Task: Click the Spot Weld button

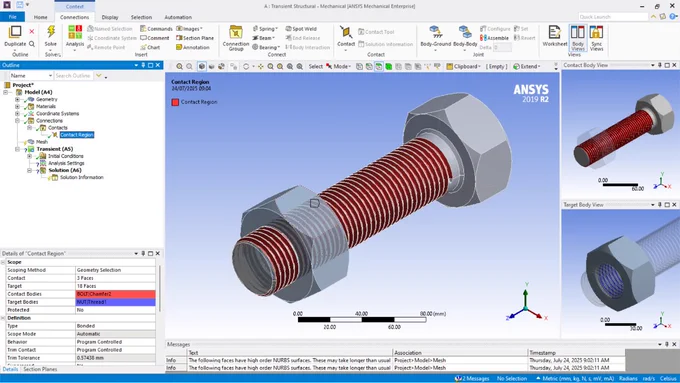Action: (x=301, y=29)
